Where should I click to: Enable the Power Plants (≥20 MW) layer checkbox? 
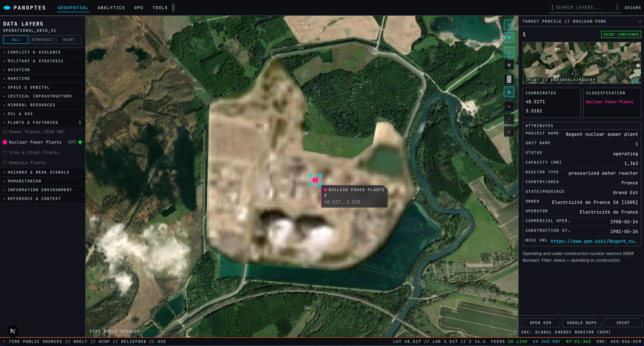coord(5,132)
